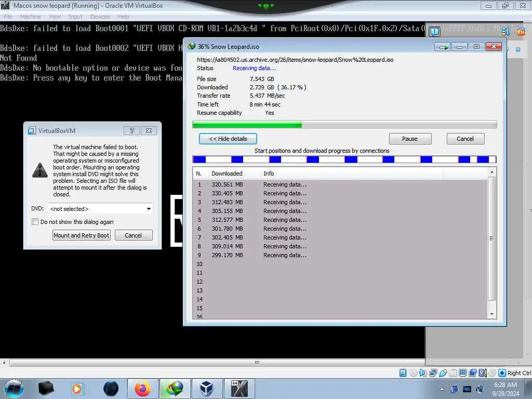
Task: Click the orange dismiss-all notifications icon
Action: point(521,32)
